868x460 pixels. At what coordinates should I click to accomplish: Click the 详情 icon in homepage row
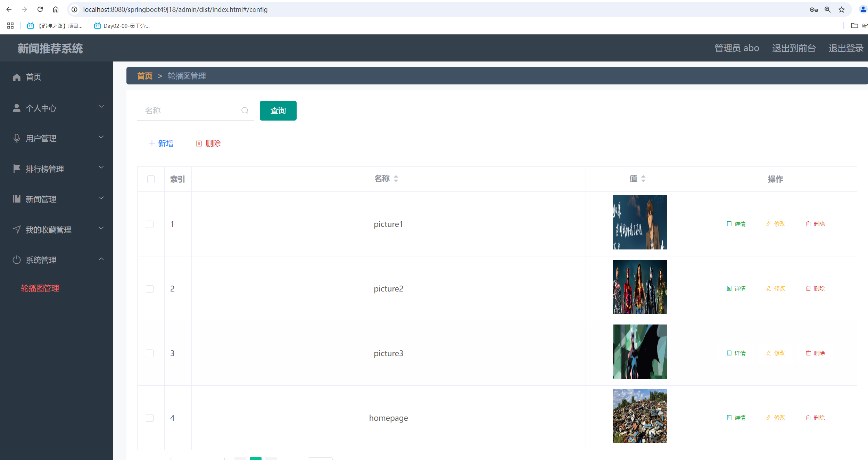(x=729, y=418)
